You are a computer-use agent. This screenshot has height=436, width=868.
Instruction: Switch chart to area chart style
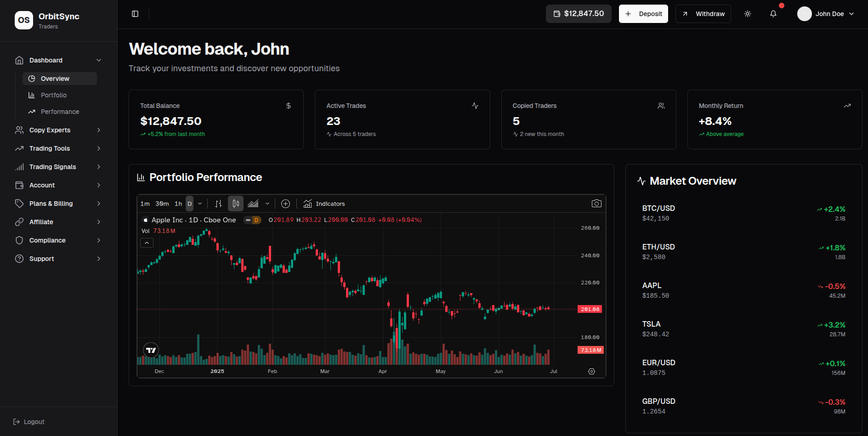253,204
